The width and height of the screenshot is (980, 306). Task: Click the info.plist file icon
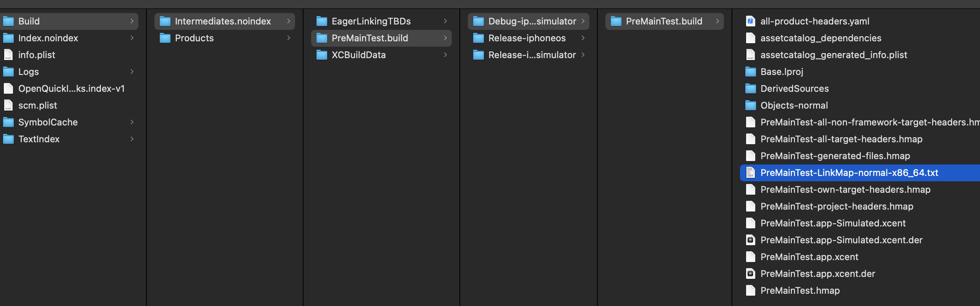[8, 55]
